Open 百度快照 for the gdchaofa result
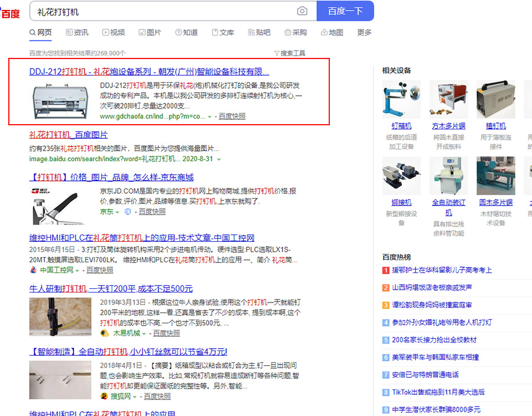The width and height of the screenshot is (532, 416). pyautogui.click(x=232, y=116)
